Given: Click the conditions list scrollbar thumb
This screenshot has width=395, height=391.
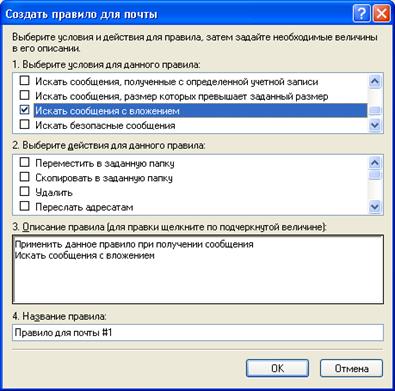Looking at the screenshot, I should point(375,110).
